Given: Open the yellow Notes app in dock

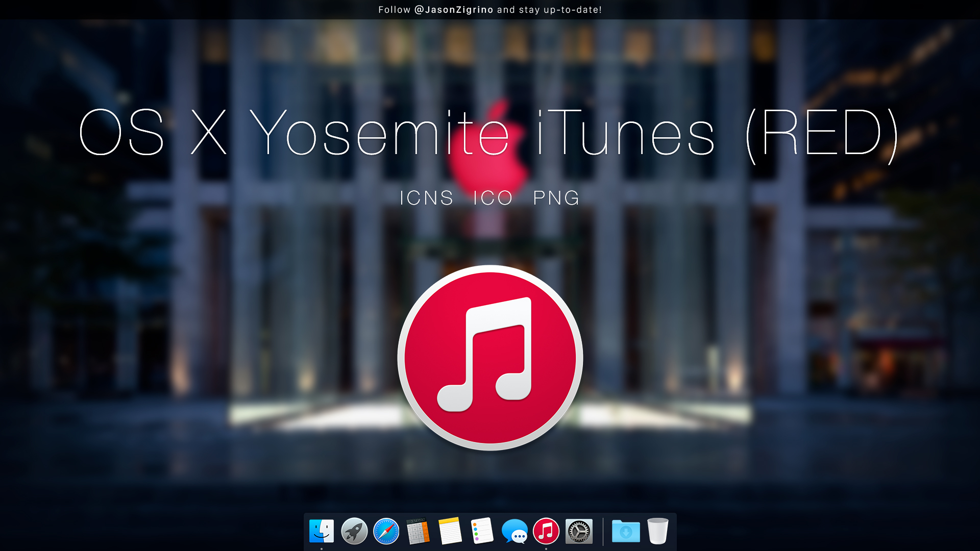Looking at the screenshot, I should (450, 531).
